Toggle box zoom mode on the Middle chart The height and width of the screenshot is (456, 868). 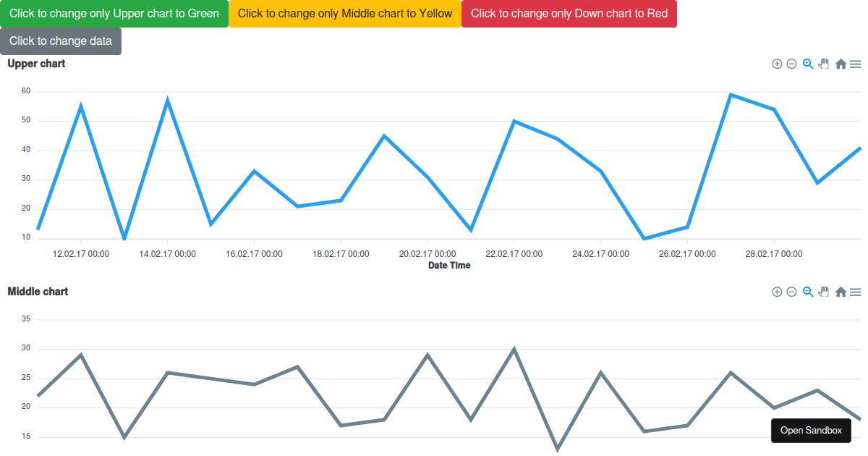[x=807, y=292]
